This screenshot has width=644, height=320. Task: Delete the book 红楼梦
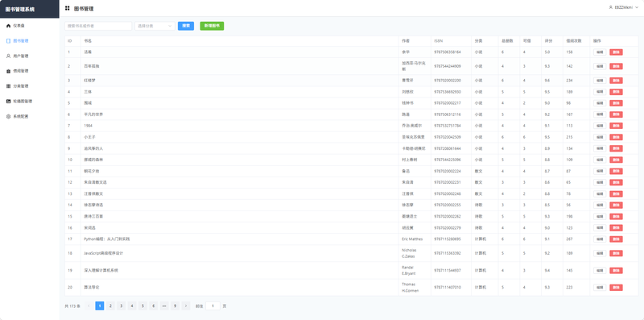tap(616, 81)
